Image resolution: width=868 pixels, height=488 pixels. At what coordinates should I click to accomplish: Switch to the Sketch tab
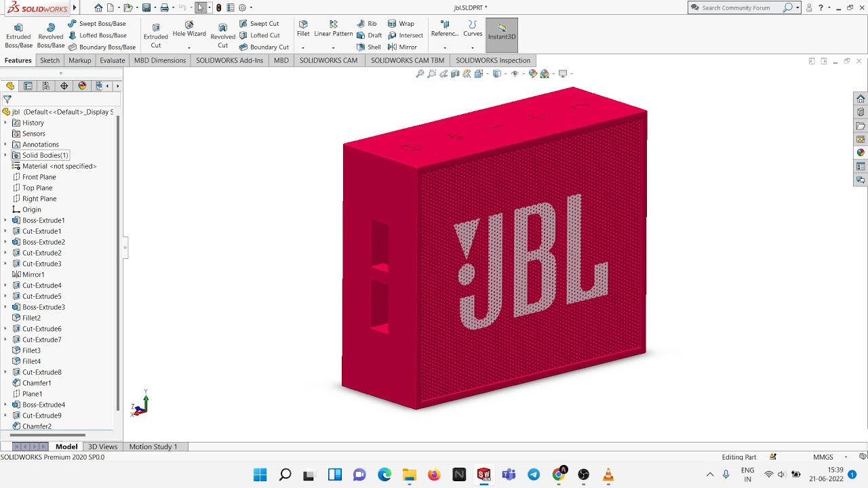[x=50, y=60]
